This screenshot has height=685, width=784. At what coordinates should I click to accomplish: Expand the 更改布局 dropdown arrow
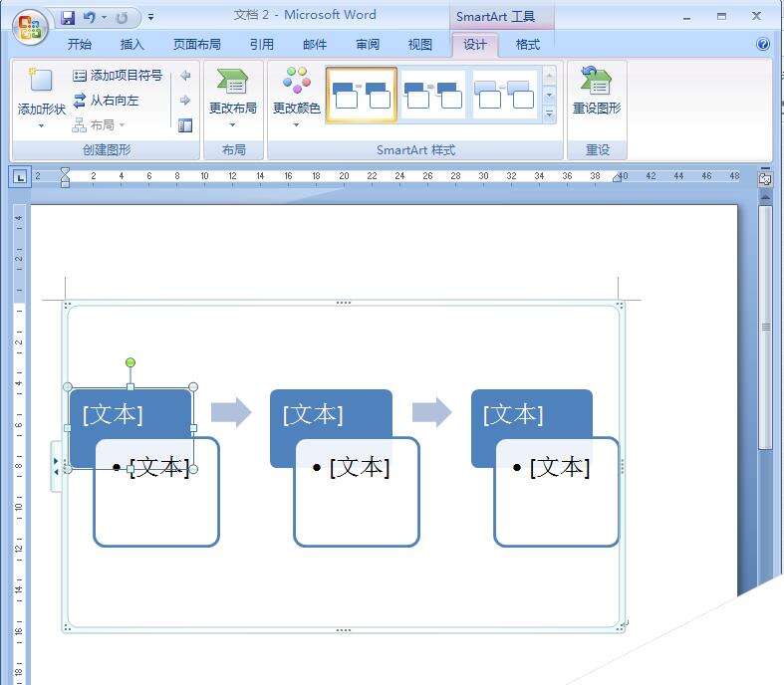(232, 124)
